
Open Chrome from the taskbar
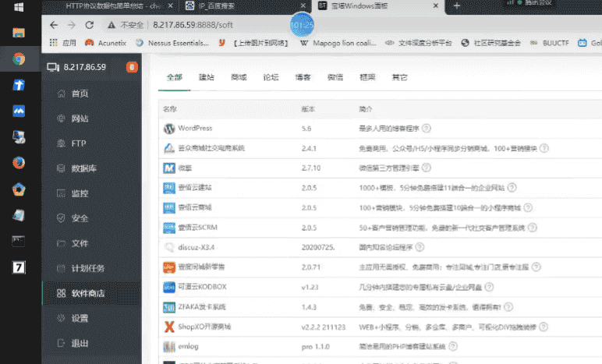19,58
